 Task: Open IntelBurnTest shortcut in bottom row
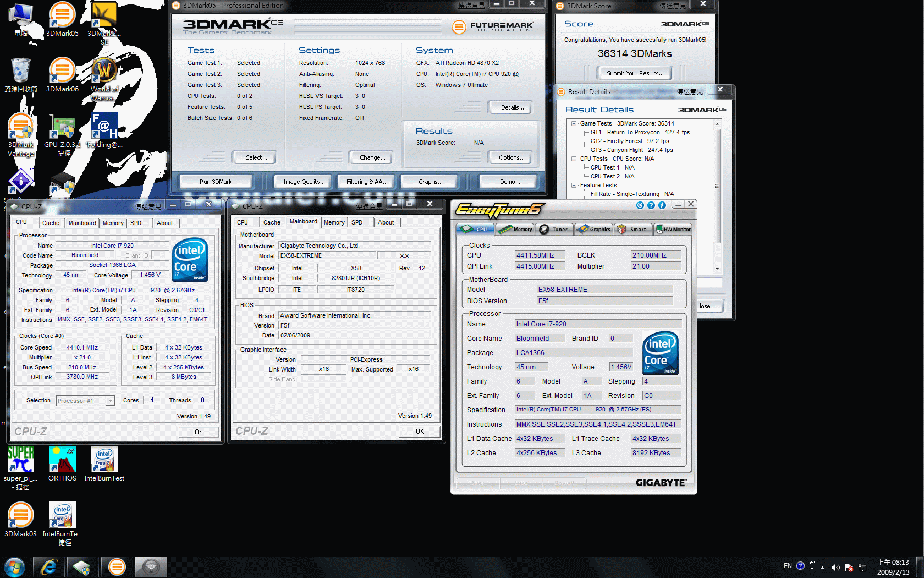62,524
